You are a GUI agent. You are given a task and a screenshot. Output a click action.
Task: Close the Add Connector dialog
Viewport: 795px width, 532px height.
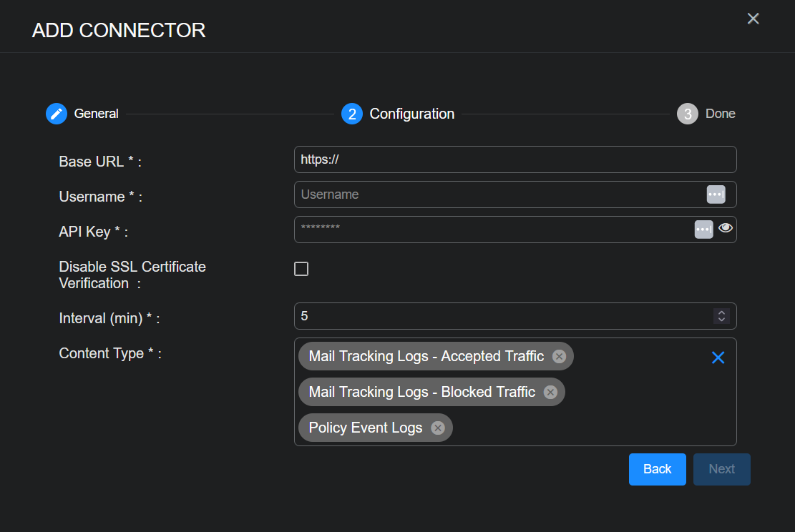[753, 19]
